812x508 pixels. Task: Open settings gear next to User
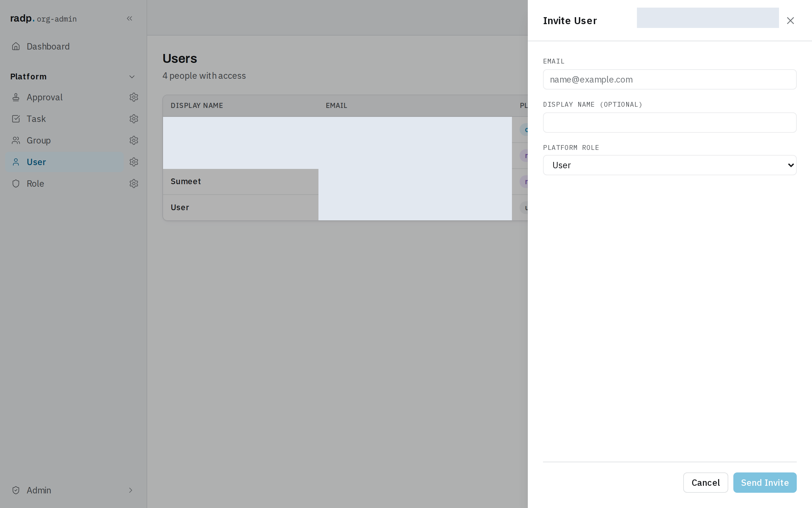click(x=134, y=162)
